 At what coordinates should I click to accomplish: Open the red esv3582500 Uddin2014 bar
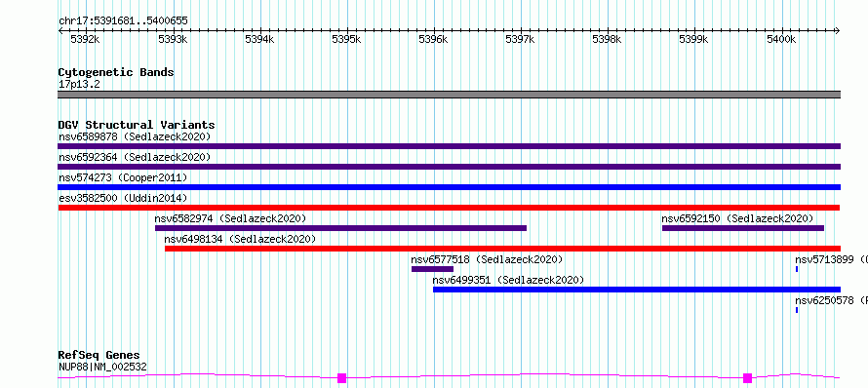(x=449, y=208)
